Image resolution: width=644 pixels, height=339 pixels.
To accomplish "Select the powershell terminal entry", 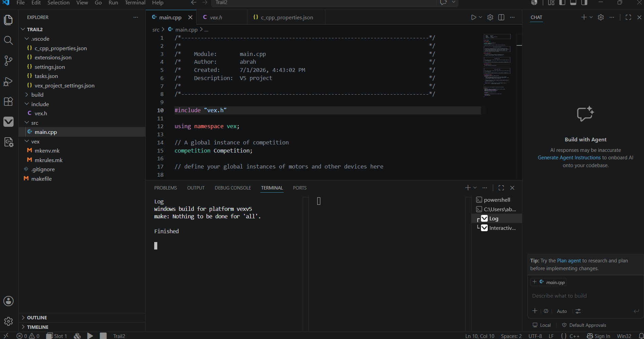I will (x=497, y=200).
